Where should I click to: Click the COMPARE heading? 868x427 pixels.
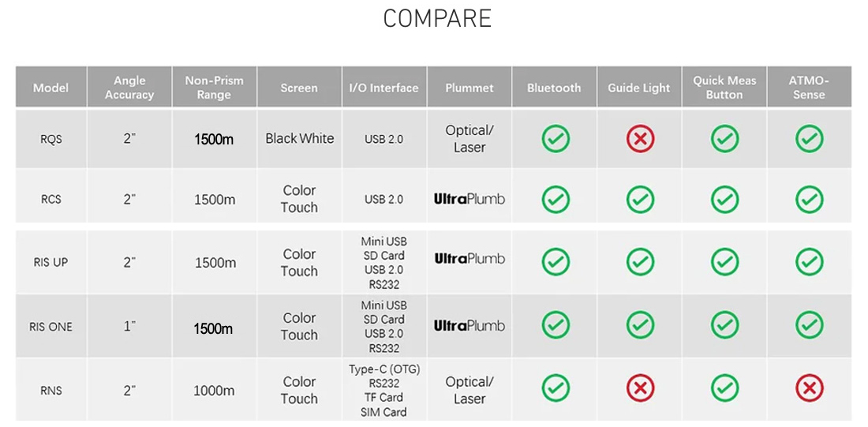tap(437, 18)
